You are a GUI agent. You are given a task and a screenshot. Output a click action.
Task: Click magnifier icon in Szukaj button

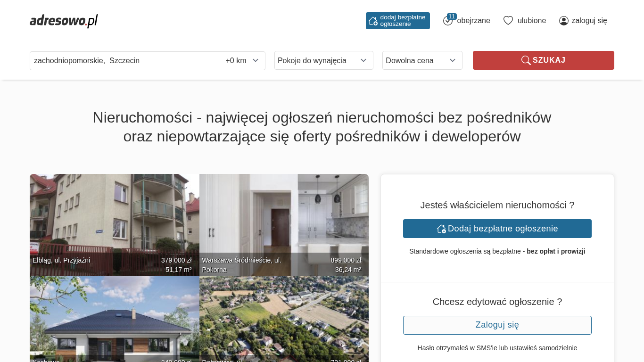coord(526,60)
